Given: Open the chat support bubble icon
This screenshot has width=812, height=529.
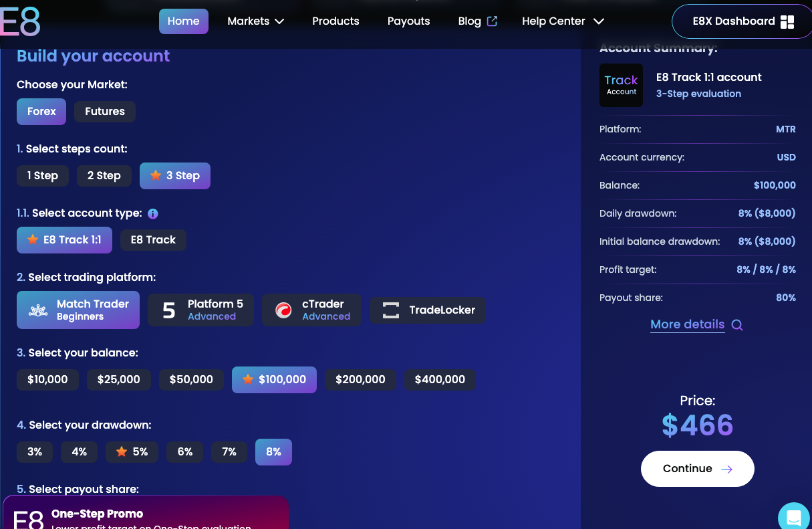Looking at the screenshot, I should [x=794, y=517].
